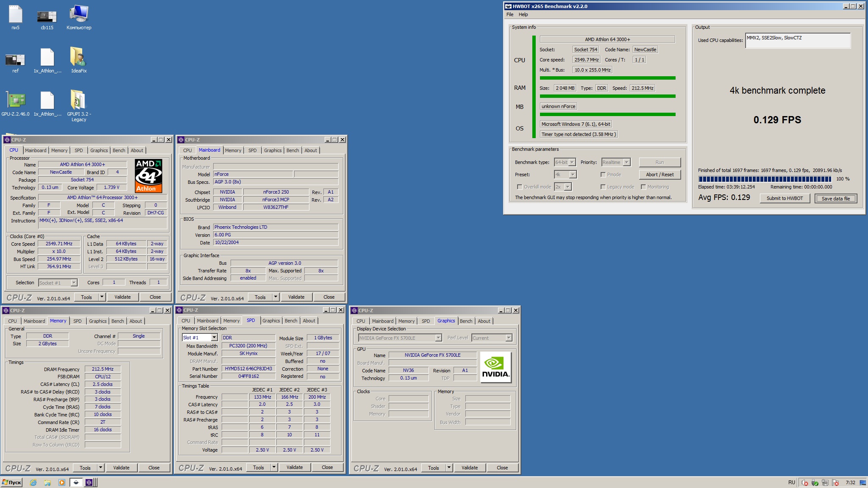Screen dimensions: 868x488
Task: Click the green bar under CPU info
Action: (x=607, y=78)
